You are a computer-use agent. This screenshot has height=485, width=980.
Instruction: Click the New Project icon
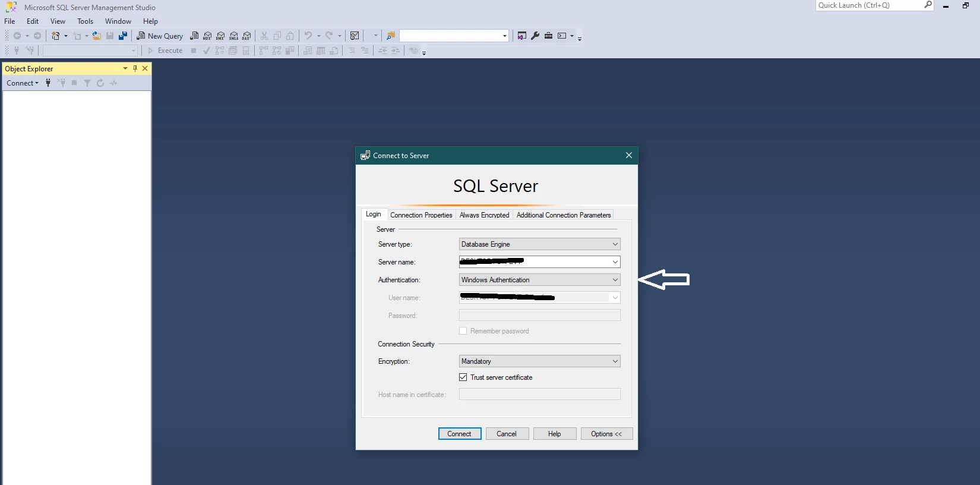55,36
